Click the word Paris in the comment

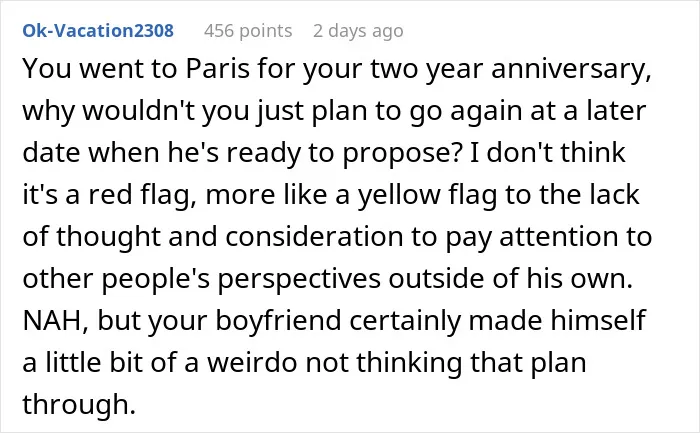pos(217,69)
